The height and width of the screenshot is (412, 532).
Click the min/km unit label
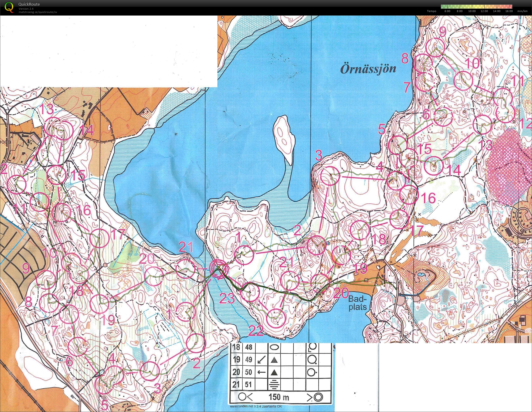(x=523, y=11)
